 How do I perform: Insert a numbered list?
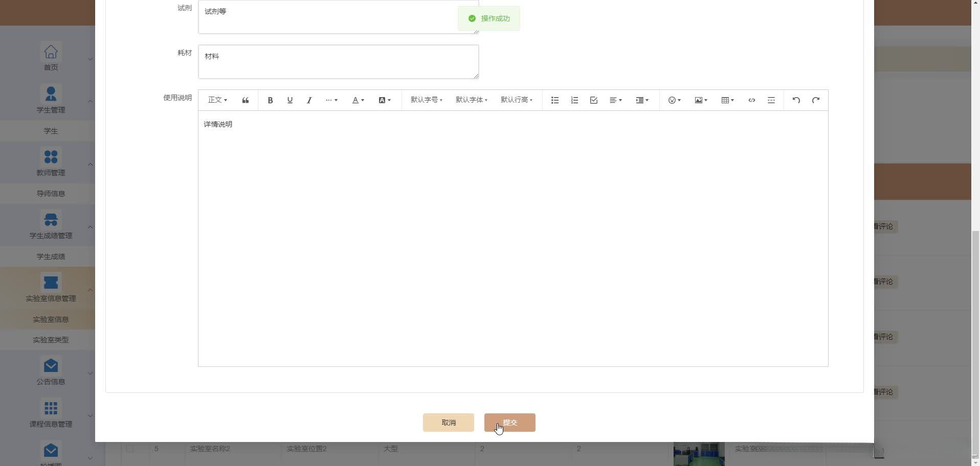(574, 100)
